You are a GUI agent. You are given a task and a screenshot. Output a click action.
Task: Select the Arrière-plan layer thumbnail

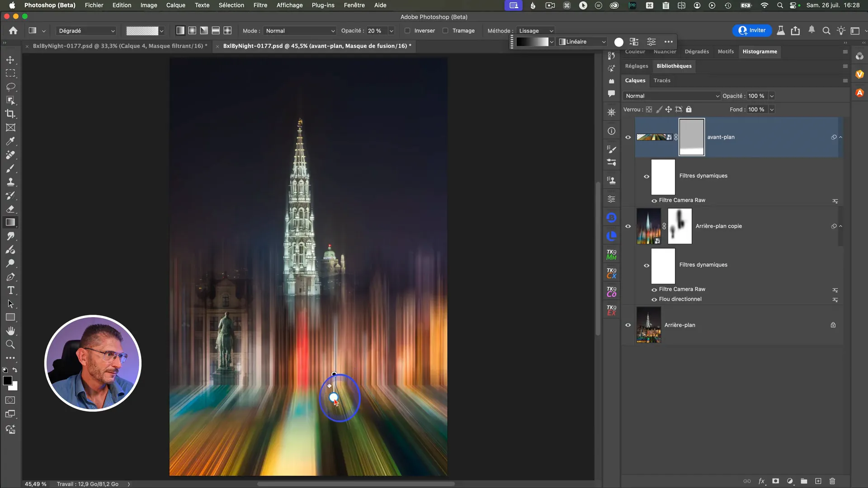648,325
